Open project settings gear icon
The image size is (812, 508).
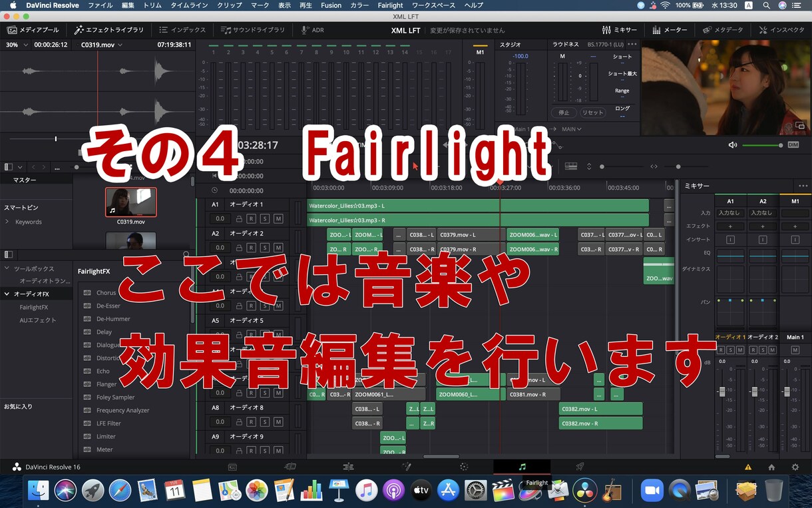pos(795,467)
